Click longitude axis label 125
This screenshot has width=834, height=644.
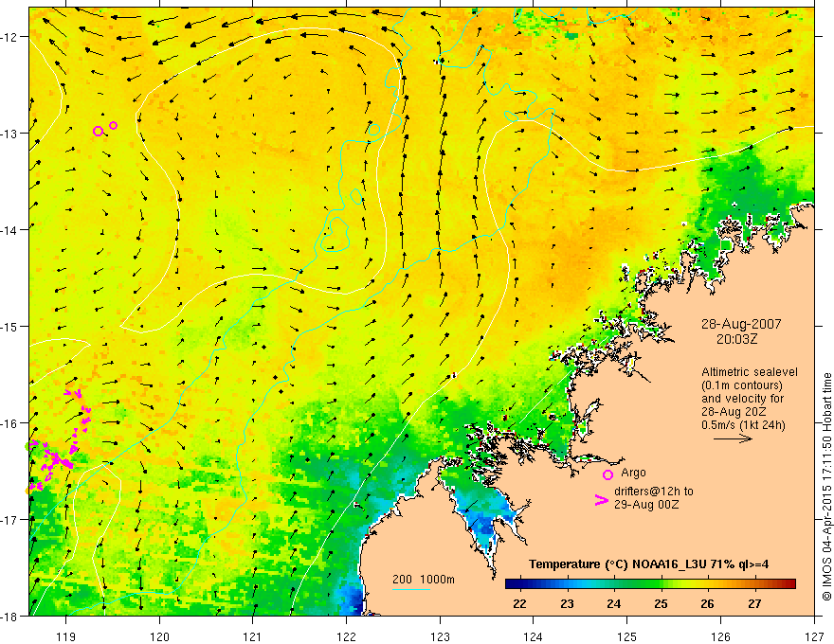(626, 636)
